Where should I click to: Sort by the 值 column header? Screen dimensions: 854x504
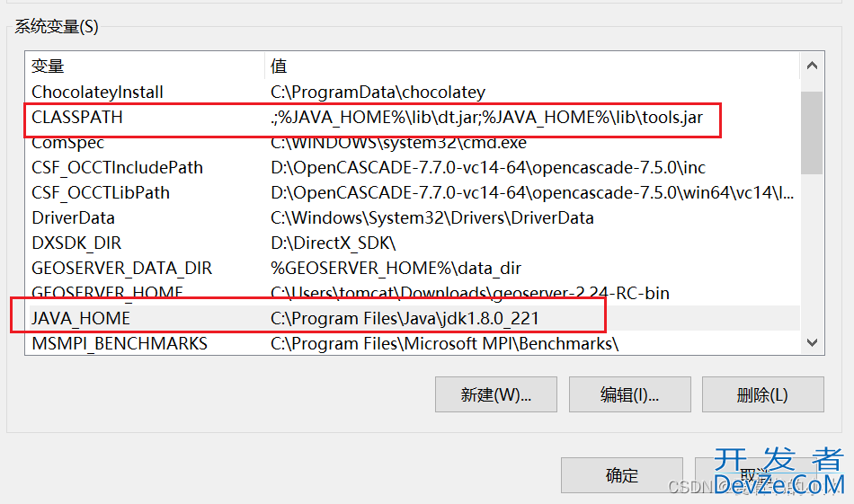[532, 66]
